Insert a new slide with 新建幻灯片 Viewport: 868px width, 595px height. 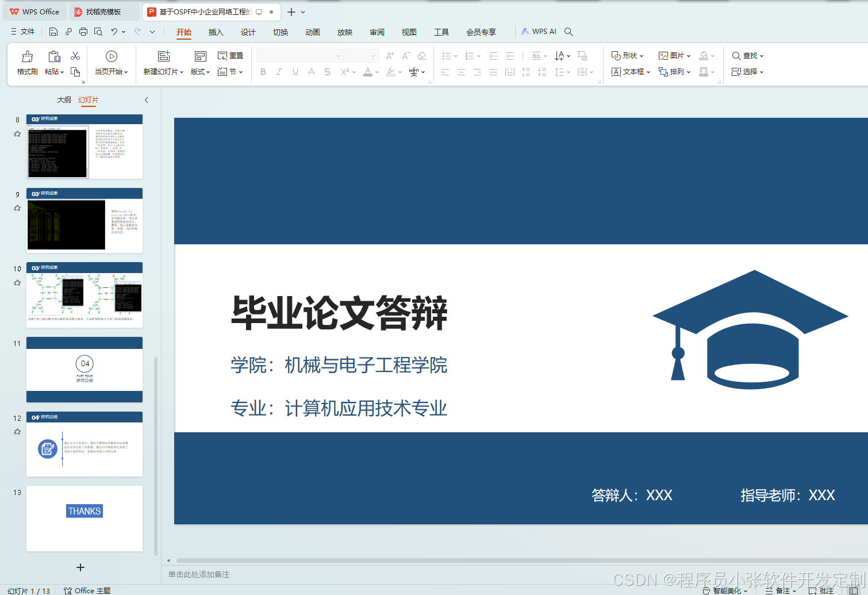point(162,62)
